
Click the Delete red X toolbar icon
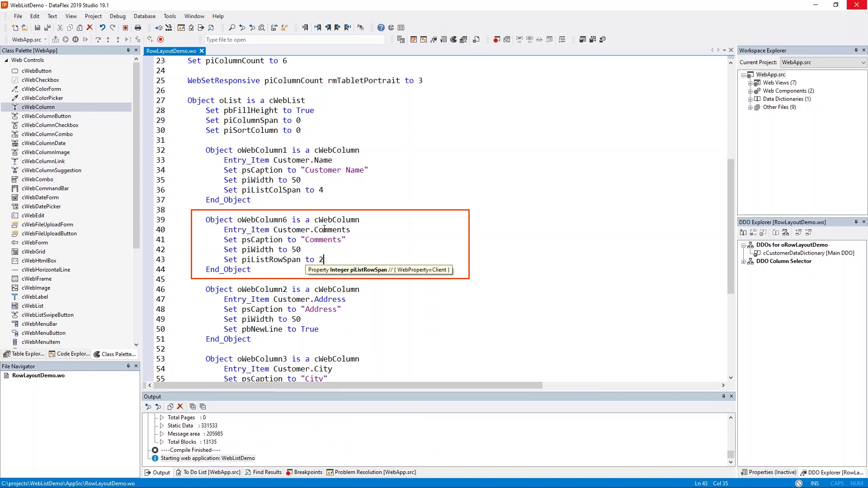[90, 28]
